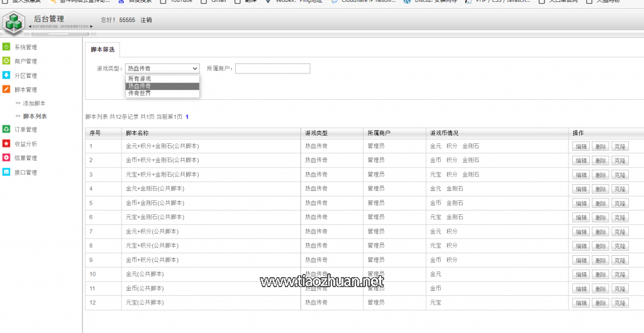644x333 pixels.
Task: Click the green cube 后台管理 logo
Action: point(14,23)
